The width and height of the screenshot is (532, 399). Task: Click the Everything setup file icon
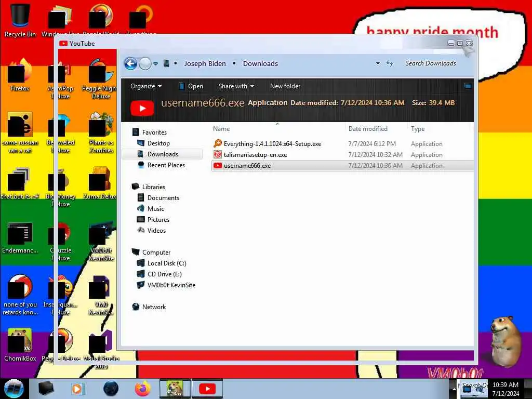click(x=218, y=143)
